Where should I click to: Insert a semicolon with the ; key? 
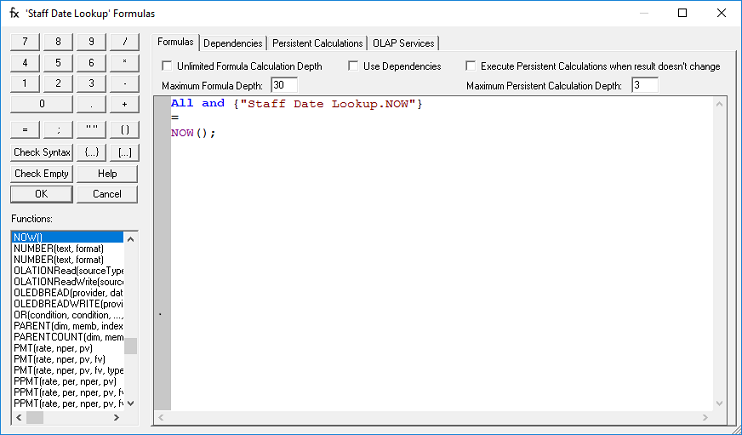click(59, 130)
